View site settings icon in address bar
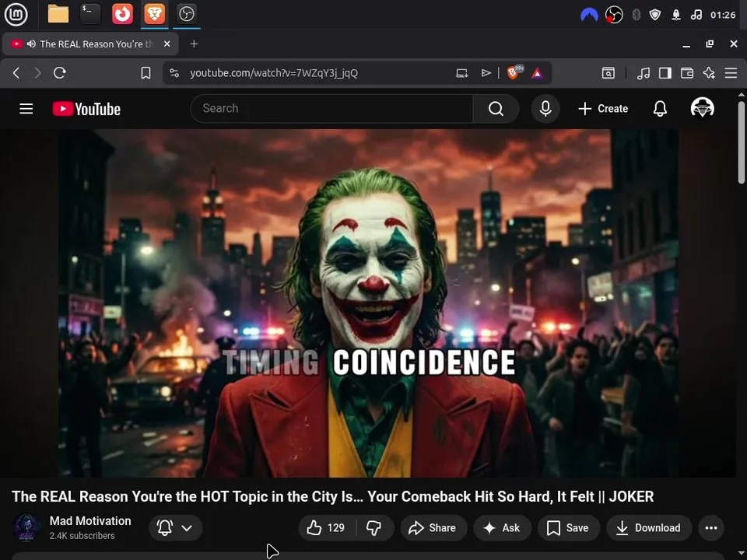This screenshot has height=560, width=747. [x=174, y=73]
